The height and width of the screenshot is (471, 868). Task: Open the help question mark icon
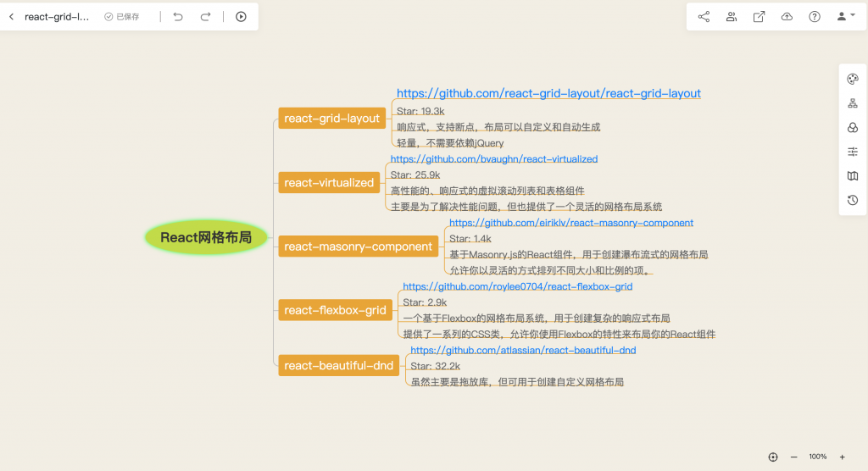pyautogui.click(x=815, y=17)
